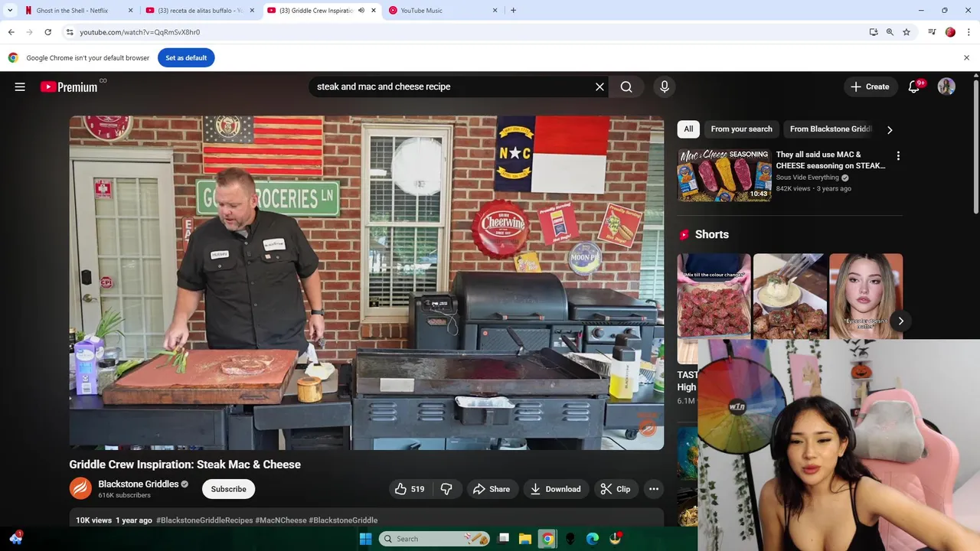Open Blackstone Griddles channel avatar
The width and height of the screenshot is (980, 551).
[x=80, y=488]
